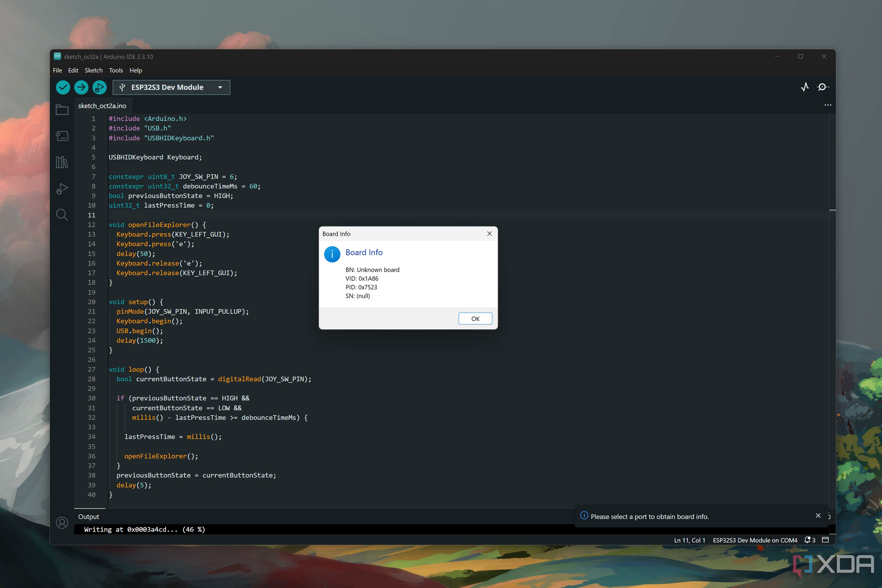The width and height of the screenshot is (882, 588).
Task: Open the Debug sidebar panel icon
Action: pos(62,188)
